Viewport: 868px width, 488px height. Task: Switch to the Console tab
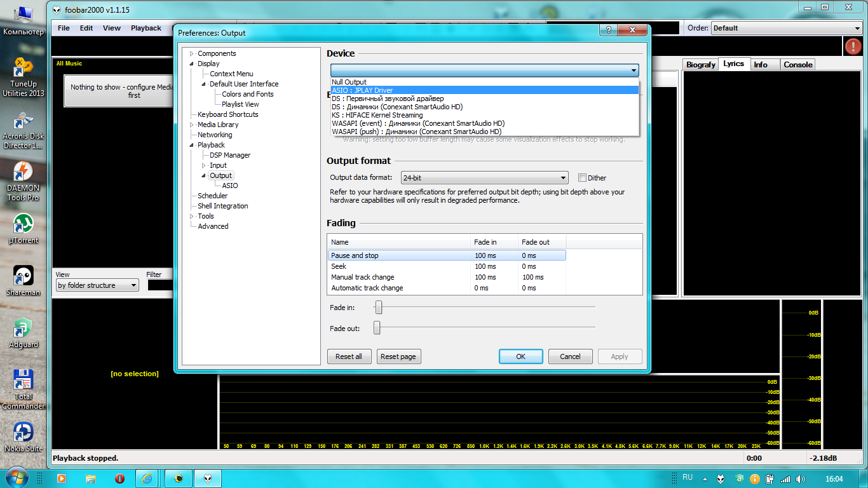(797, 65)
